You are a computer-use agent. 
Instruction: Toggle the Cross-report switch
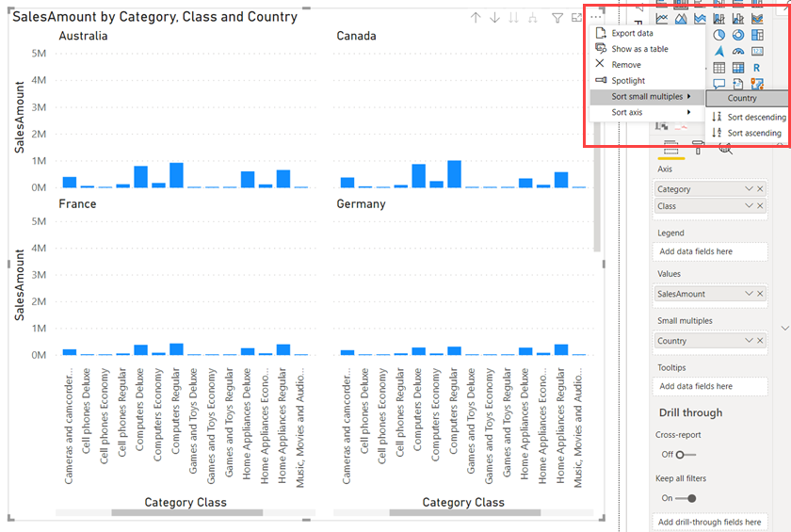(686, 455)
